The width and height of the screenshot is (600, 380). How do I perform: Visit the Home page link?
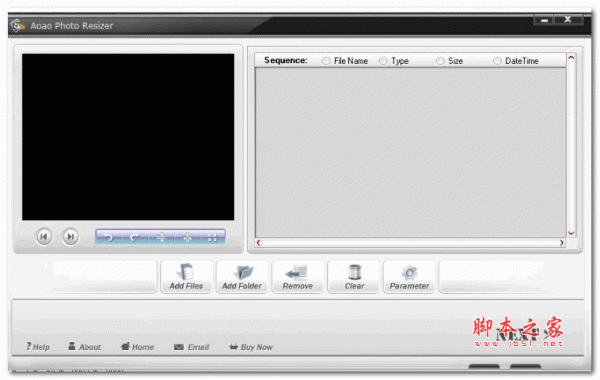[x=137, y=347]
